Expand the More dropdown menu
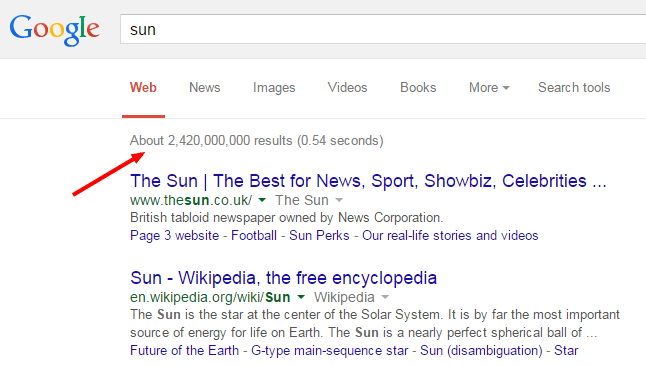The width and height of the screenshot is (646, 366). [489, 87]
